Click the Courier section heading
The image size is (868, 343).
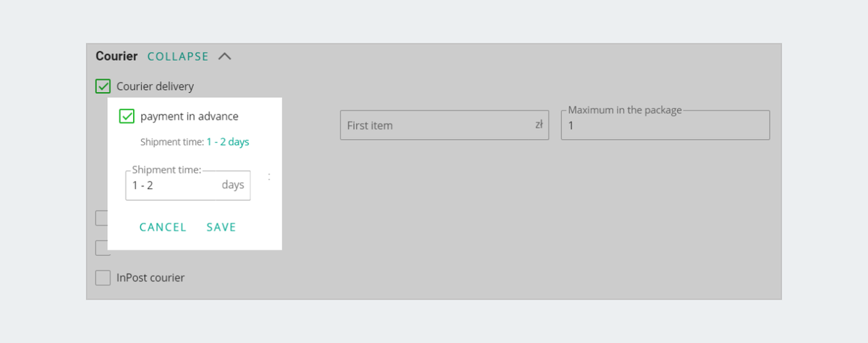click(x=116, y=56)
